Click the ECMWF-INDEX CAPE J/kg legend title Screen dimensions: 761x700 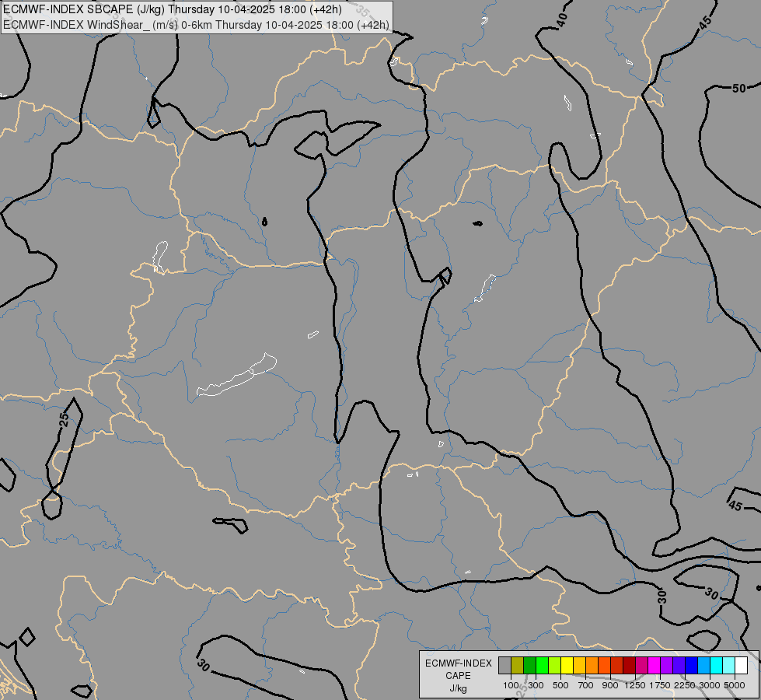coord(458,676)
